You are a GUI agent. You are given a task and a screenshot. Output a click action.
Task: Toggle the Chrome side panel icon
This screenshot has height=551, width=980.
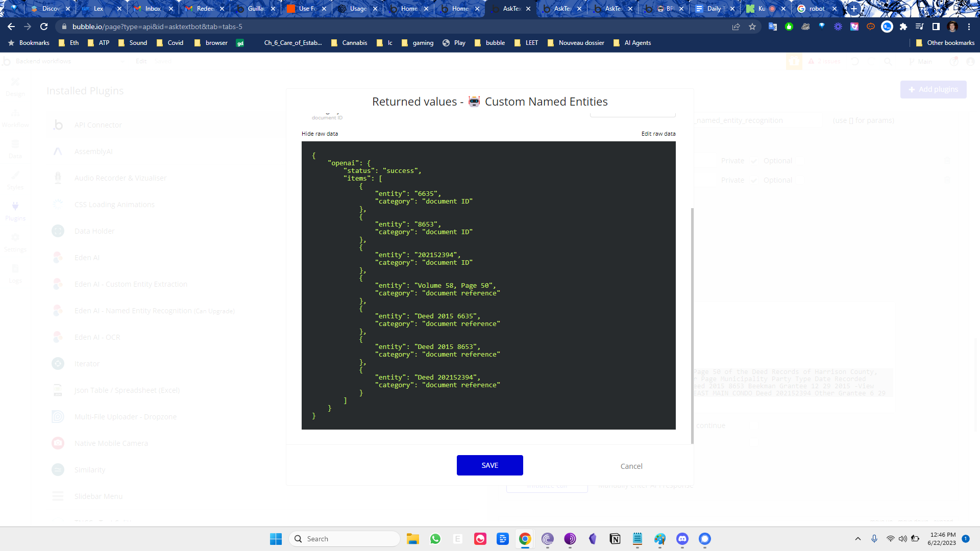tap(936, 27)
